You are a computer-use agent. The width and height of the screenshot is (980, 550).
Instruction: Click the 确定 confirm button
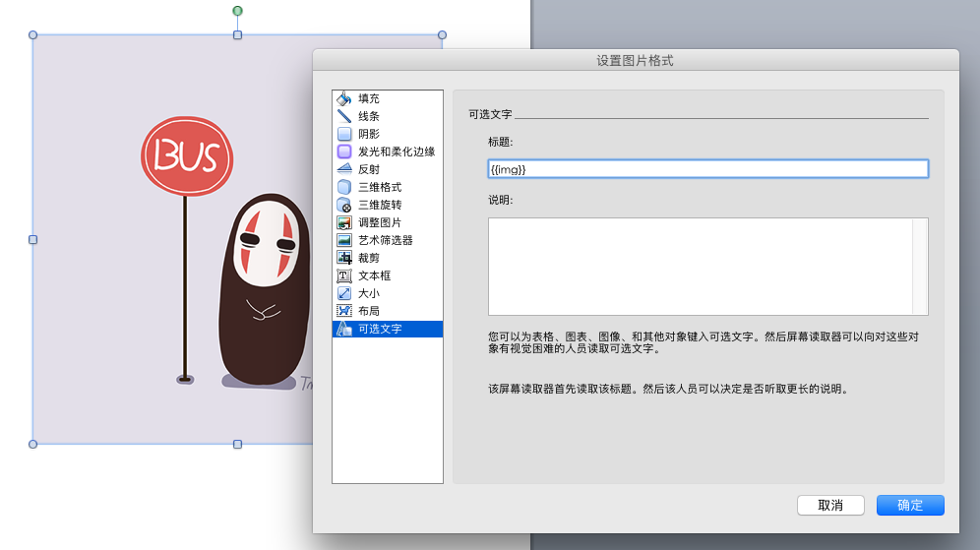pyautogui.click(x=910, y=505)
